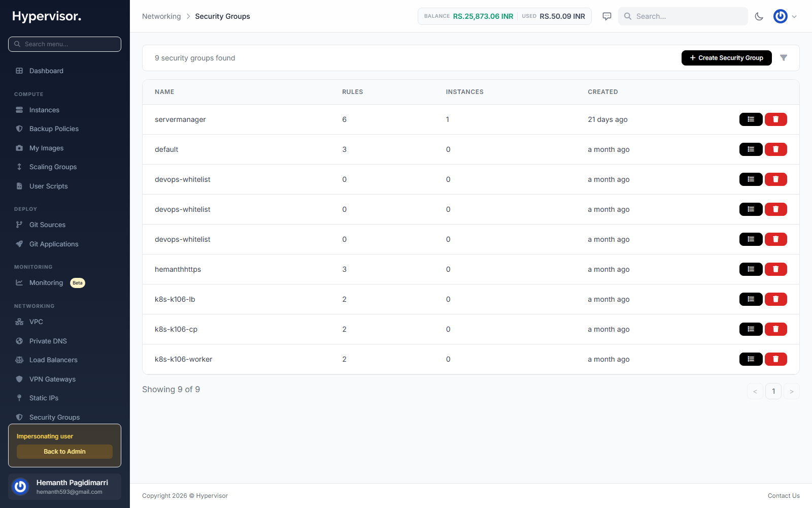The image size is (812, 508).
Task: Delete the k8s-k106-lb security group
Action: (x=775, y=299)
